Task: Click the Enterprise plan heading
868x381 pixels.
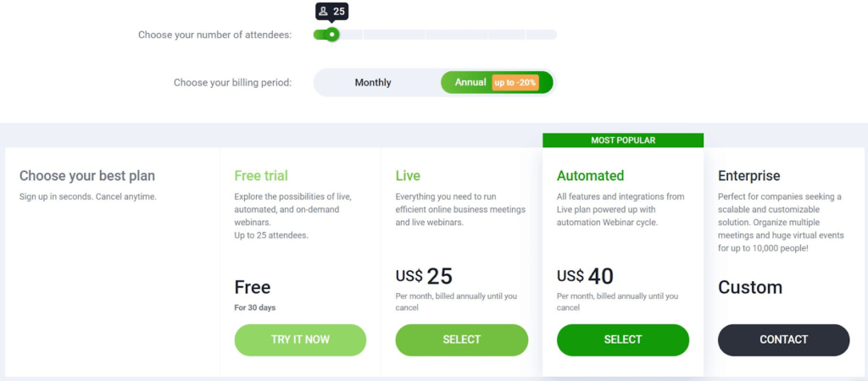Action: click(749, 176)
